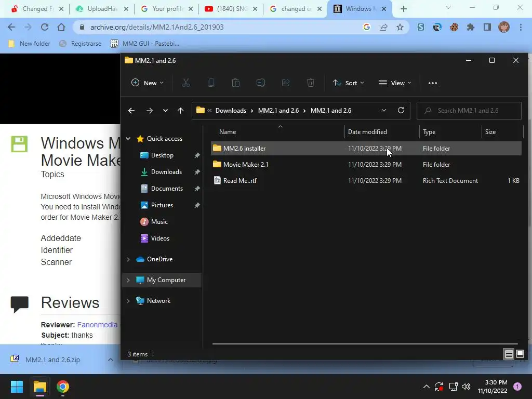
Task: Open options arrow for MM2.1 and 2.6.zip download
Action: (x=111, y=360)
